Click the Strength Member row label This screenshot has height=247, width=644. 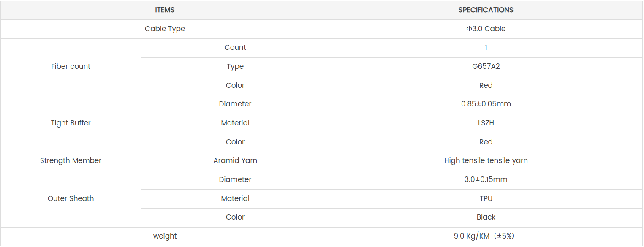click(x=71, y=161)
